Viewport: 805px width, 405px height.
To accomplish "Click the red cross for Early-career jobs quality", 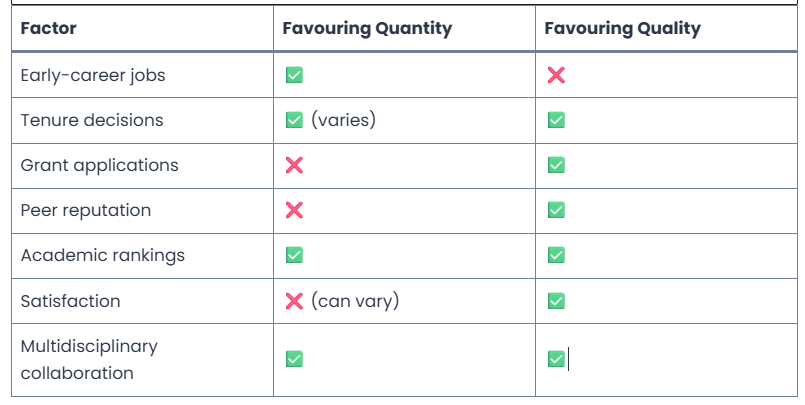I will pos(556,75).
